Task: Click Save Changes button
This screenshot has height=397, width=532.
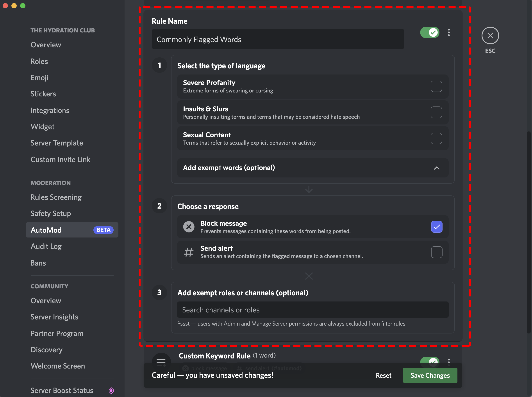Action: pos(430,375)
